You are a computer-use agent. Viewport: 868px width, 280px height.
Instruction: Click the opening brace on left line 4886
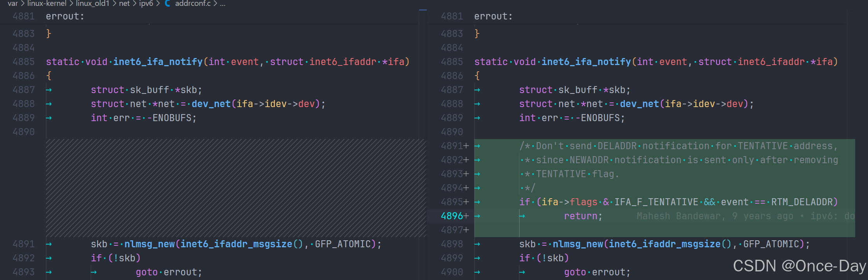click(49, 76)
